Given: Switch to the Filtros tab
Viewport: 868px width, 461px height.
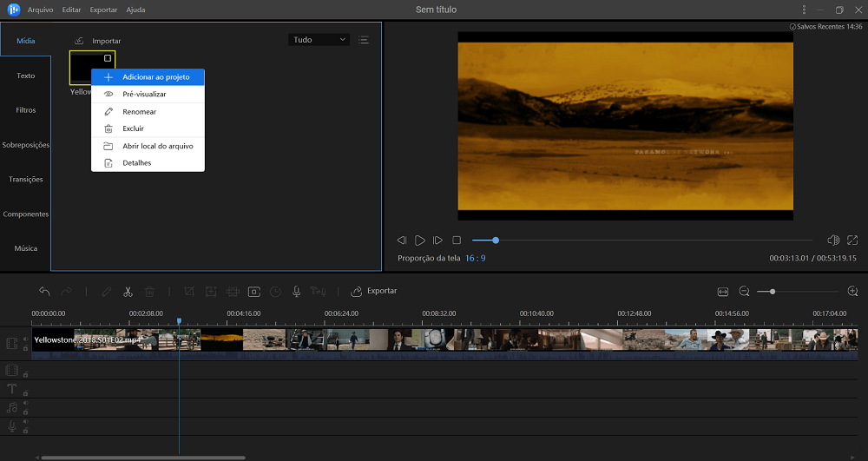Looking at the screenshot, I should (x=25, y=110).
